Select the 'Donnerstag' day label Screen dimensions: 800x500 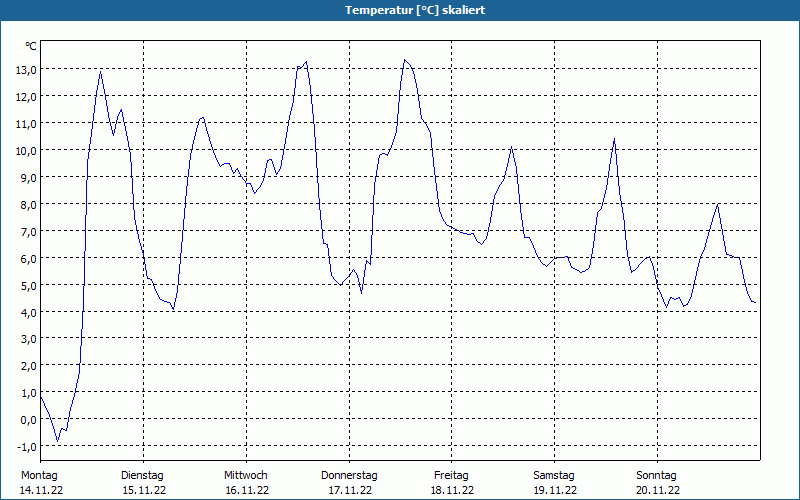(349, 476)
